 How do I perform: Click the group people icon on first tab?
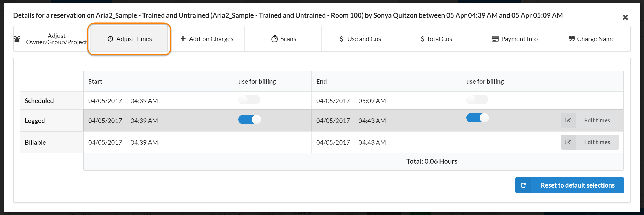point(17,39)
